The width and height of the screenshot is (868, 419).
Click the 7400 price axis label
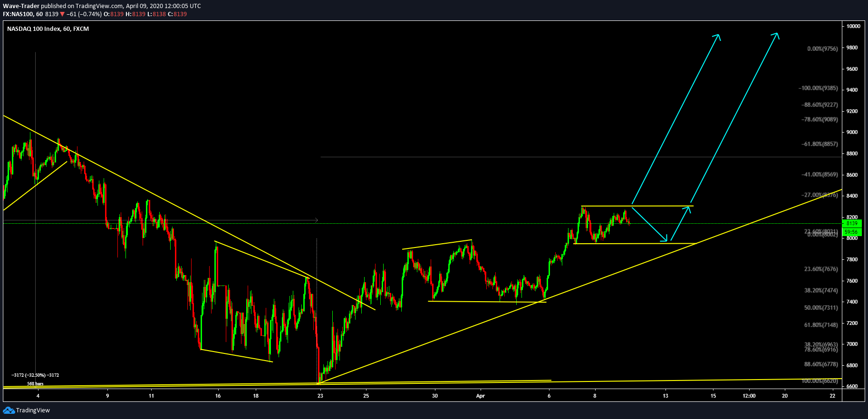(x=852, y=302)
